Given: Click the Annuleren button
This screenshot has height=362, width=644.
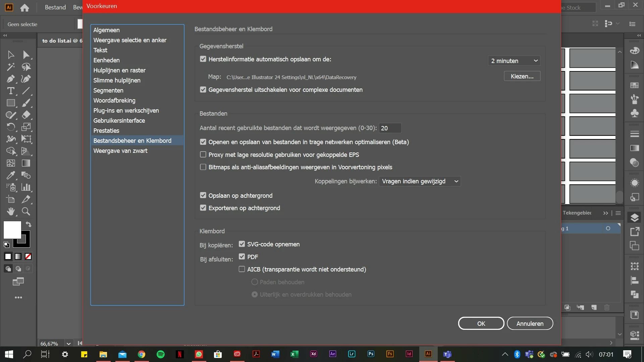Looking at the screenshot, I should [530, 323].
